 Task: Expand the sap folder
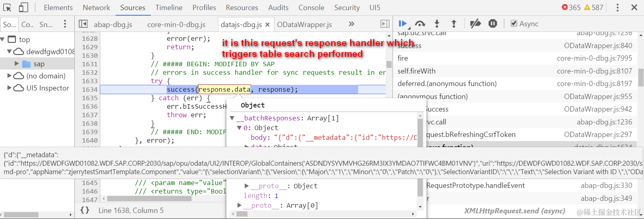point(17,63)
